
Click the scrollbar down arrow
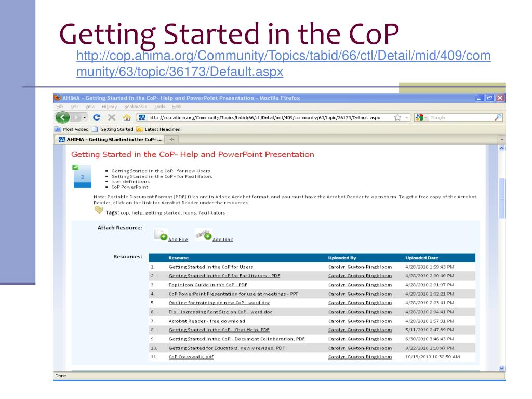click(x=501, y=368)
